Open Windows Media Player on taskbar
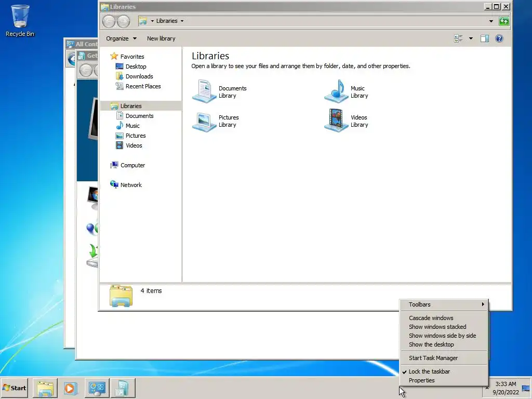 tap(71, 388)
